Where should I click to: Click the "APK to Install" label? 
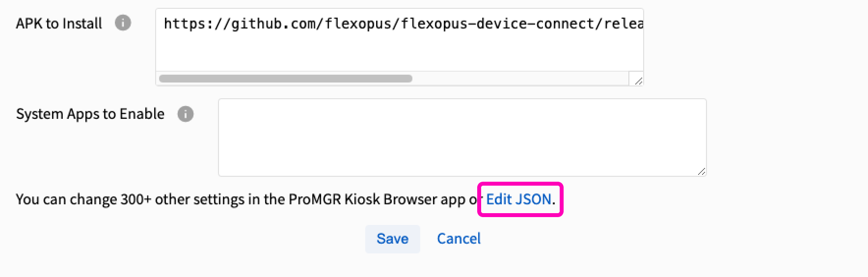(59, 24)
